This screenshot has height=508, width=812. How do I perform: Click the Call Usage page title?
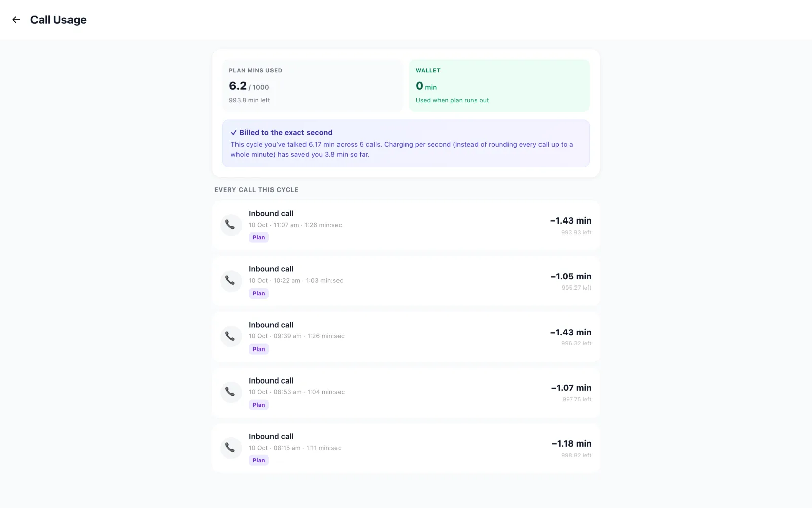click(x=58, y=20)
